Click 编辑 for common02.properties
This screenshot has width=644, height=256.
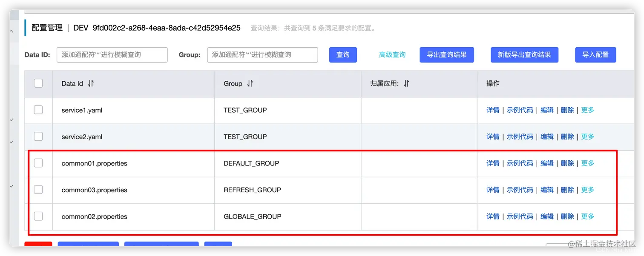coord(547,216)
